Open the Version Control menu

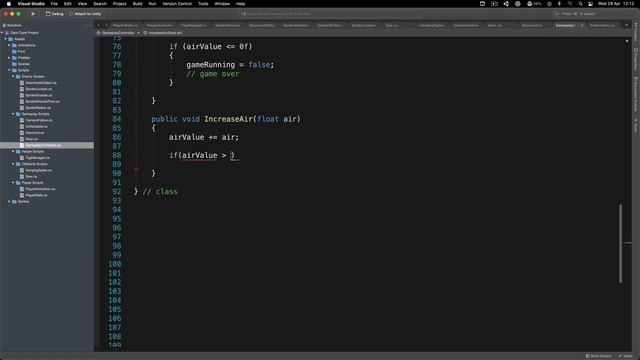(177, 4)
